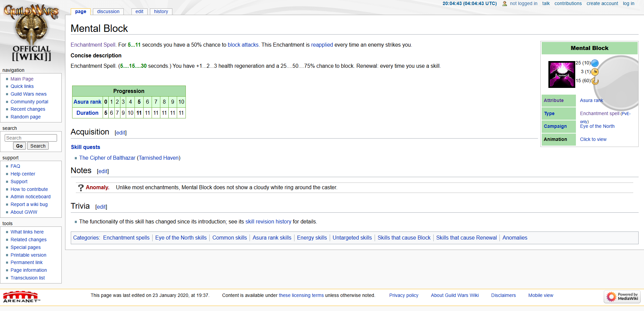Edit the Trivia section
This screenshot has height=311, width=644.
point(101,207)
